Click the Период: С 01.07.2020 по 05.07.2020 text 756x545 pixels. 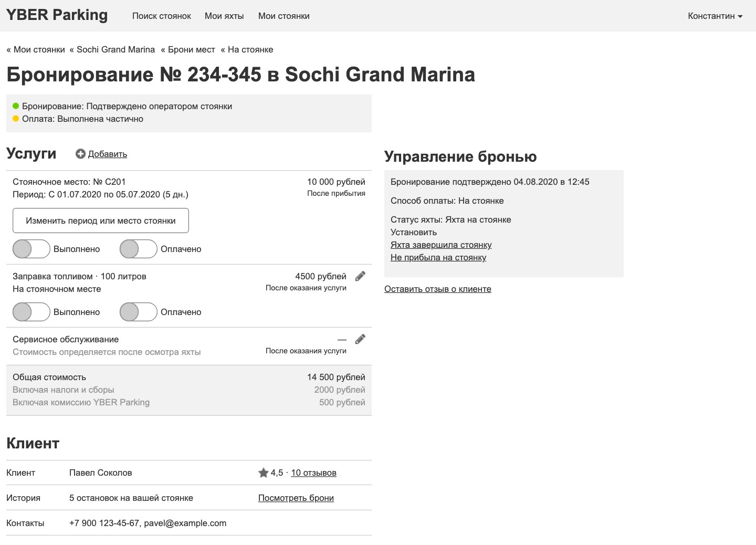tap(100, 194)
